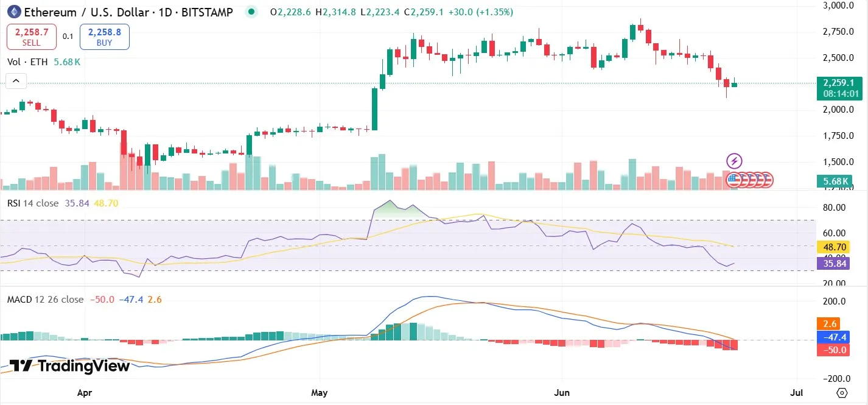Image resolution: width=868 pixels, height=405 pixels.
Task: Select the MACD 12 26 close indicator label
Action: (46, 299)
